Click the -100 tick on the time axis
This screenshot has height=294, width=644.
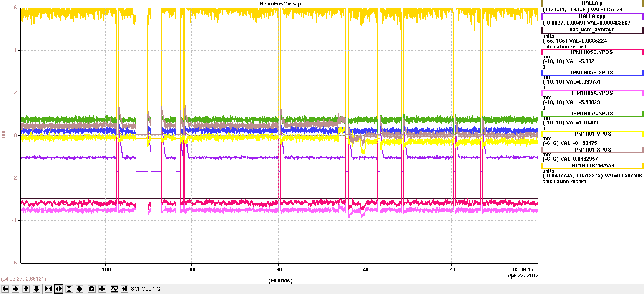105,270
